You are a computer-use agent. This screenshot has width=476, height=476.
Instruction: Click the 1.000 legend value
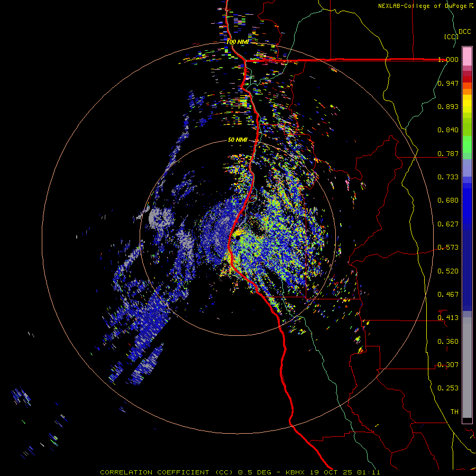pos(448,59)
